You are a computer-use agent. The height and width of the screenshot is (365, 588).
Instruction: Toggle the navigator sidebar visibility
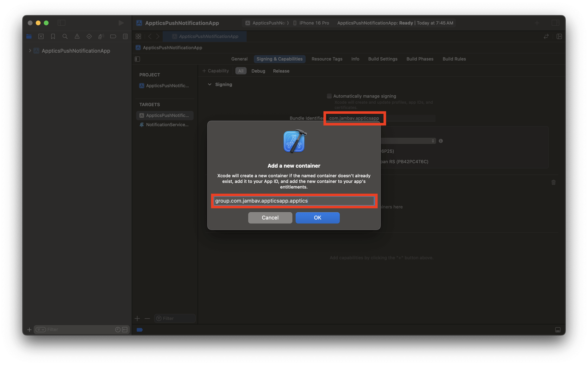[x=61, y=23]
